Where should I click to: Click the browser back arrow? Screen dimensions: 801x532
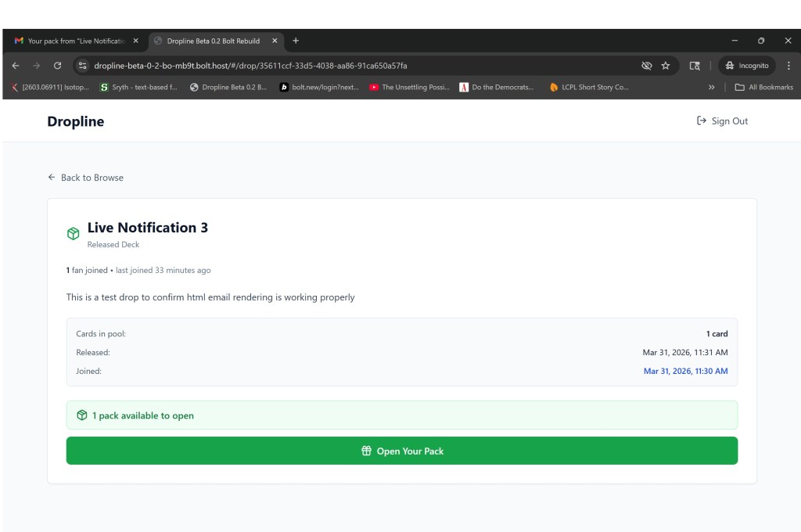pos(16,66)
